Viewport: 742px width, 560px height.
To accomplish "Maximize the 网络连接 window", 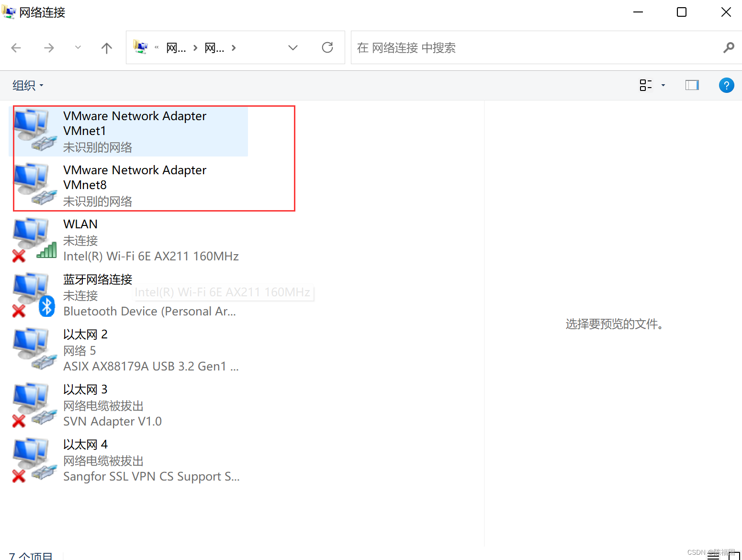I will tap(682, 12).
